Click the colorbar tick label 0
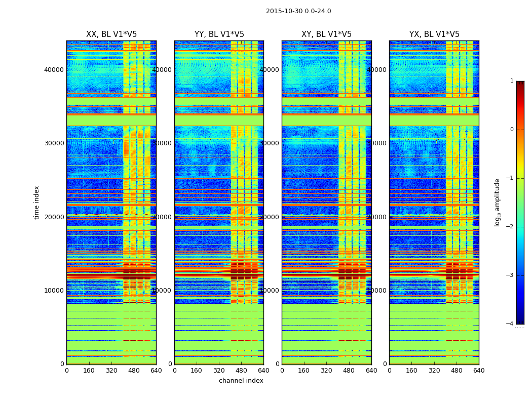532x405 pixels. tap(512, 130)
